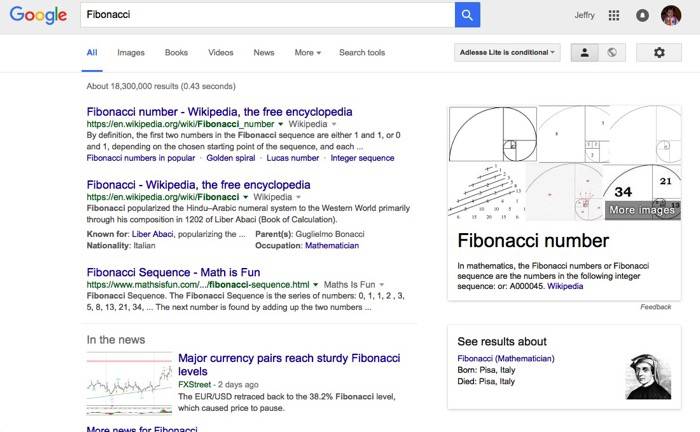
Task: Show private results with person icon
Action: tap(585, 52)
